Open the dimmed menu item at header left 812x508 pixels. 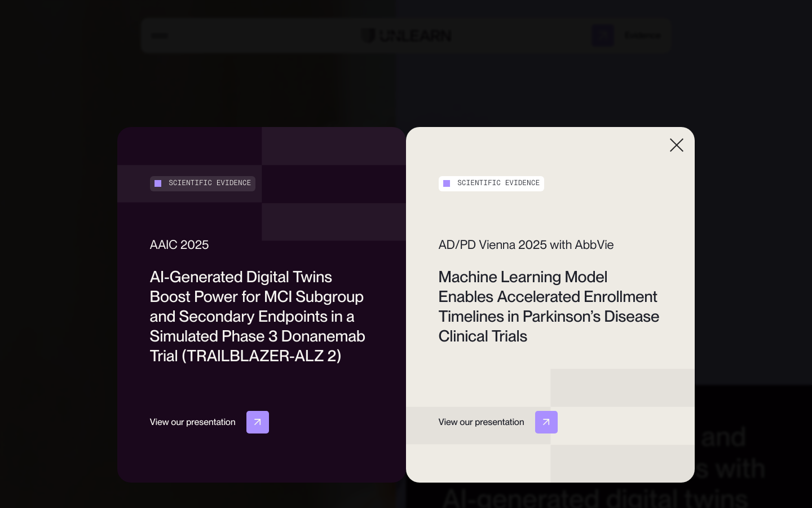160,36
